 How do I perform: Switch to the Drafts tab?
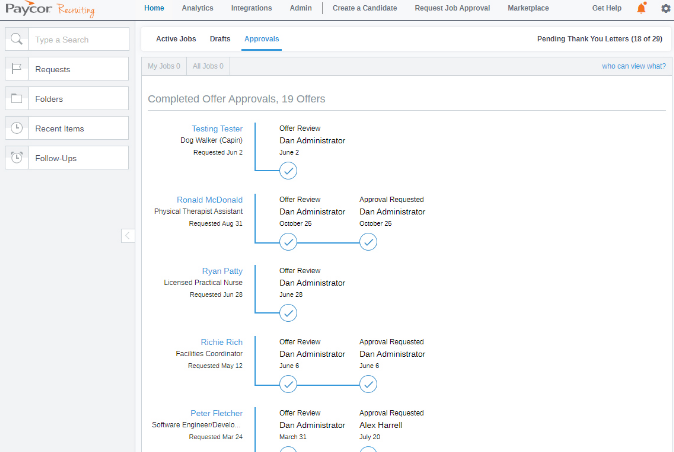point(220,39)
